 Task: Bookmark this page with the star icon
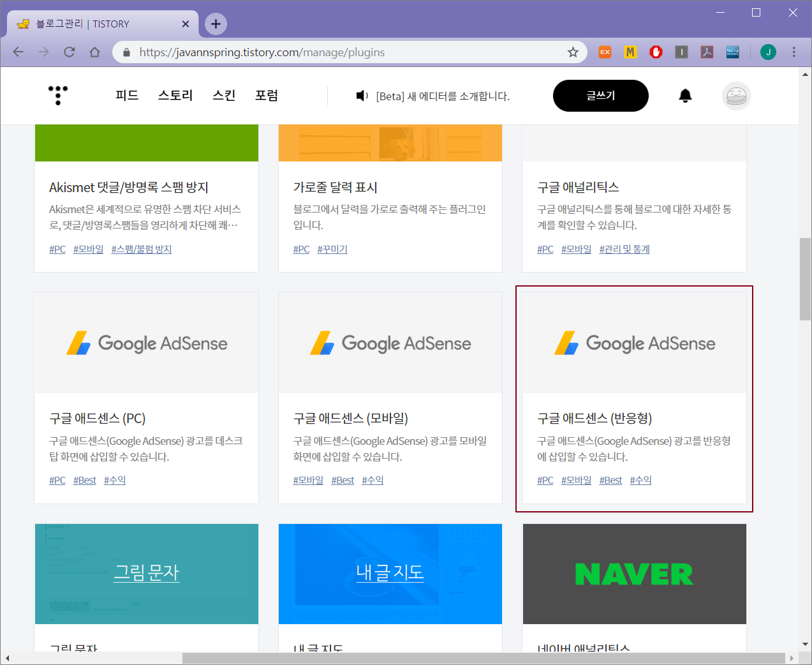pyautogui.click(x=573, y=52)
